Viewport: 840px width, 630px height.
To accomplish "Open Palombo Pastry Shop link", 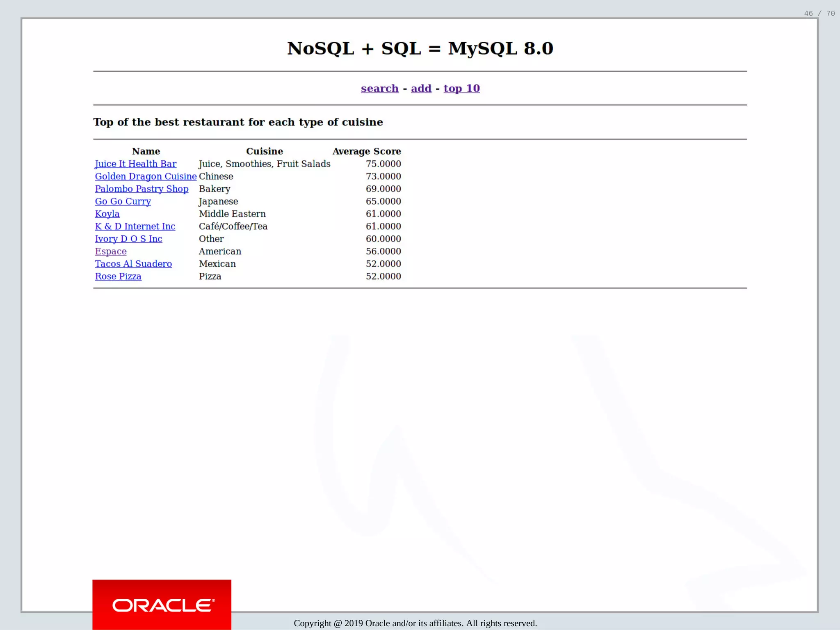I will (x=142, y=189).
